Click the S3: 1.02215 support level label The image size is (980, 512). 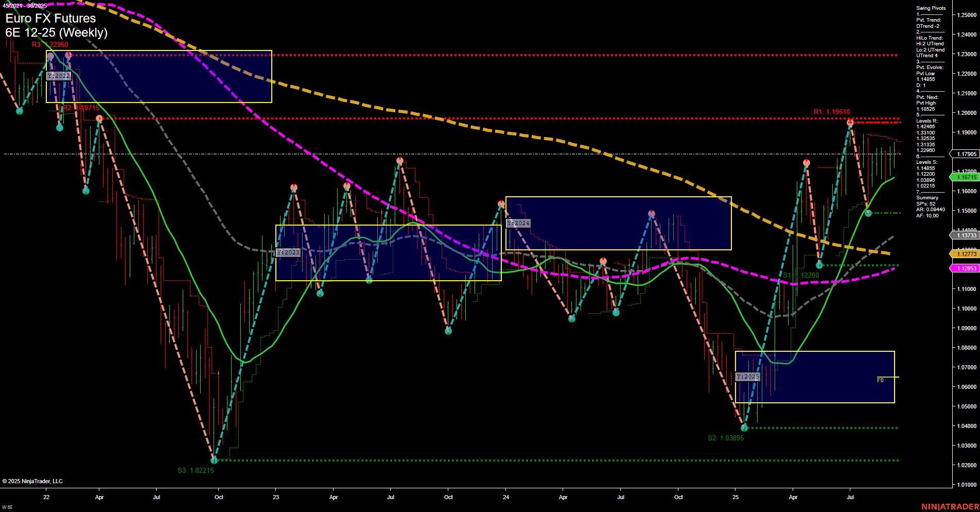[x=196, y=470]
